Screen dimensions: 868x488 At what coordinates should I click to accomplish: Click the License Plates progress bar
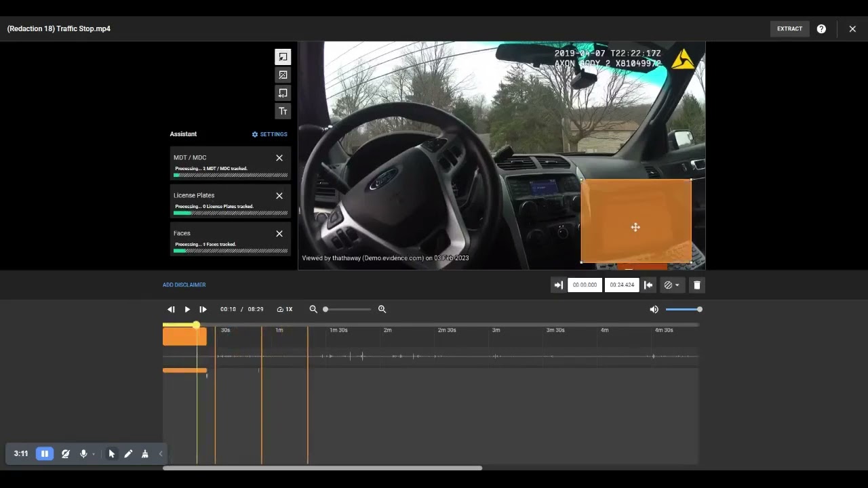[231, 213]
